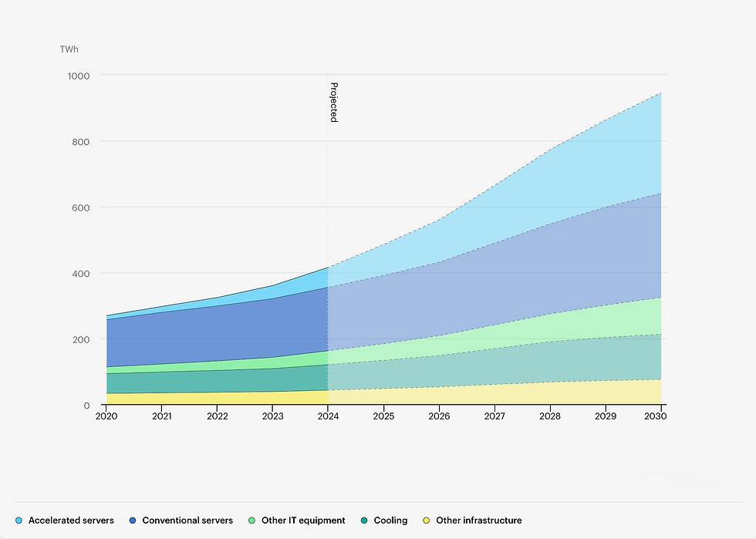The image size is (756, 539).
Task: Click the Other infrastructure legend dot
Action: pos(426,520)
